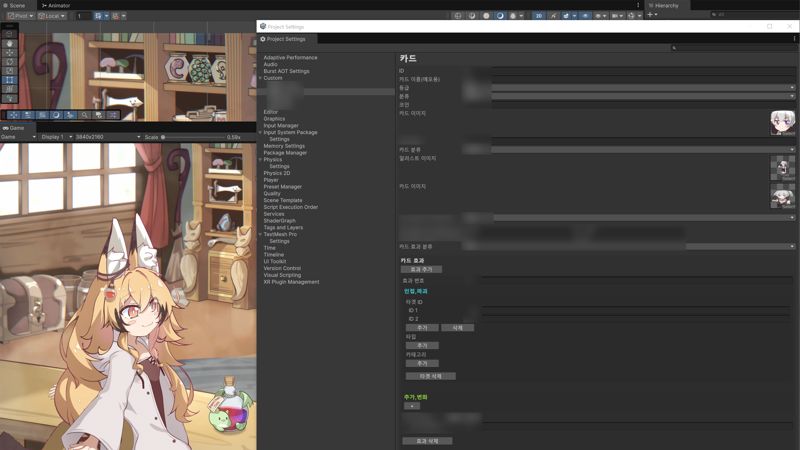This screenshot has height=450, width=800.
Task: Select Tags and Layers settings category
Action: tap(283, 227)
